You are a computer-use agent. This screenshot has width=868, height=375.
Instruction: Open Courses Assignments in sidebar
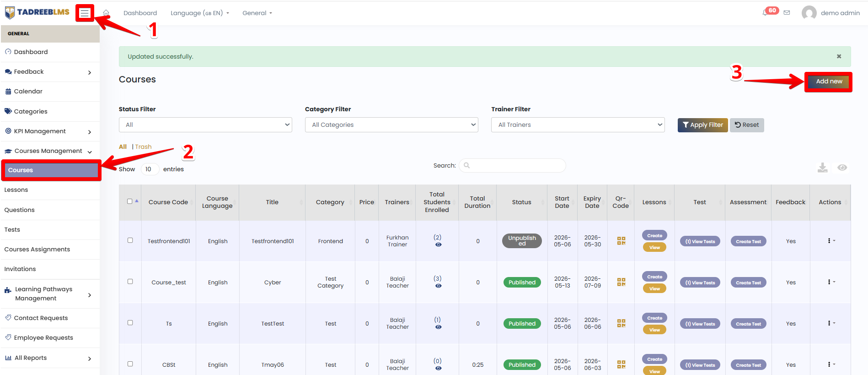pos(50,249)
